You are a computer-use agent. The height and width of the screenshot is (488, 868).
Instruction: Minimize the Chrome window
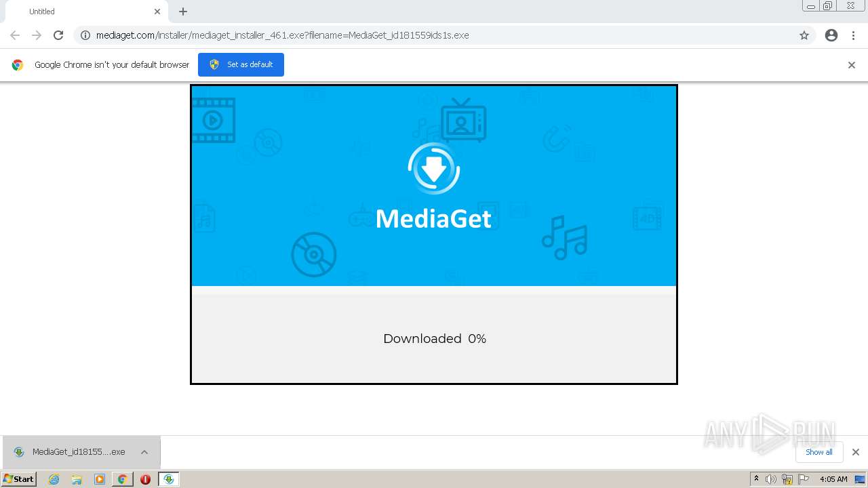click(810, 6)
